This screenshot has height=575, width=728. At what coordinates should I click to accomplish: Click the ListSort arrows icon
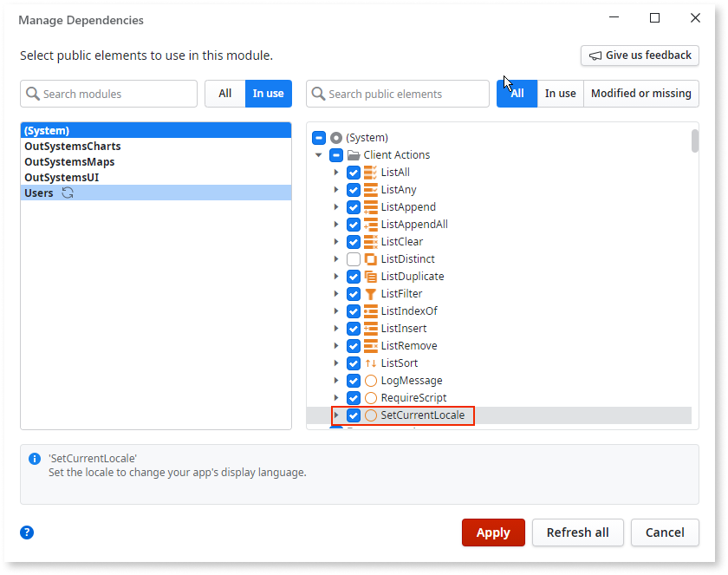(x=369, y=363)
